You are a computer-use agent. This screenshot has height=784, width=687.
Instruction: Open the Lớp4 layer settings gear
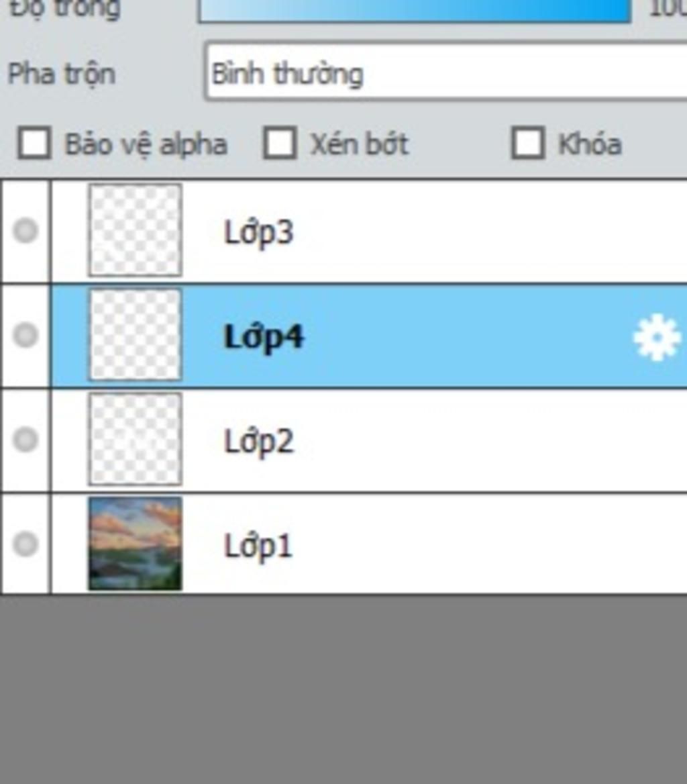click(657, 337)
